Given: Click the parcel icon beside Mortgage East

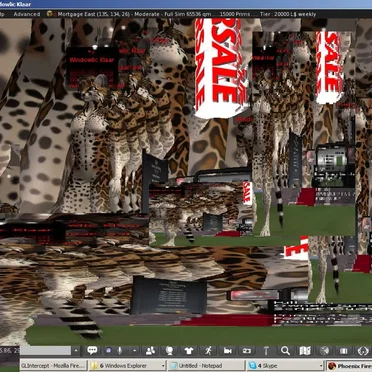Looking at the screenshot, I should [50, 14].
